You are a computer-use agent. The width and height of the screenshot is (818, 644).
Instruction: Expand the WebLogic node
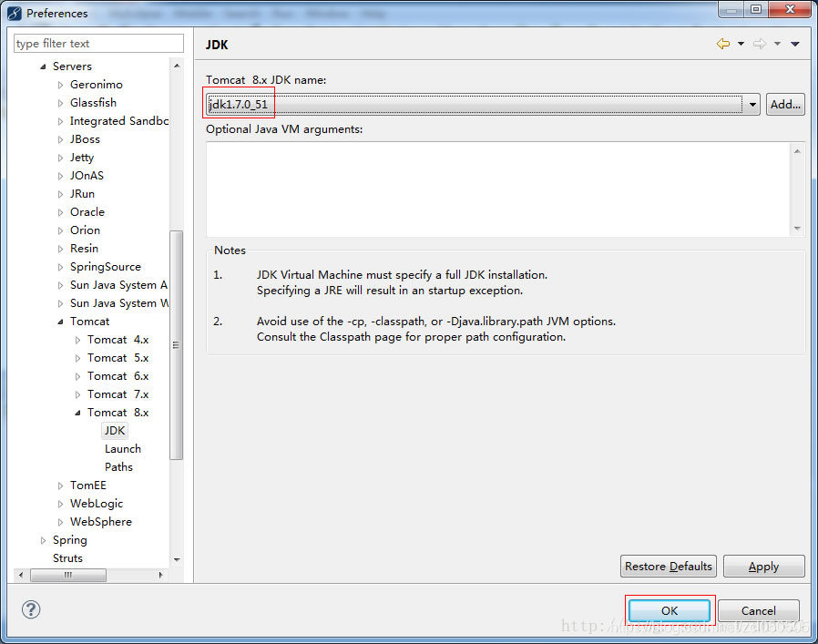tap(60, 504)
